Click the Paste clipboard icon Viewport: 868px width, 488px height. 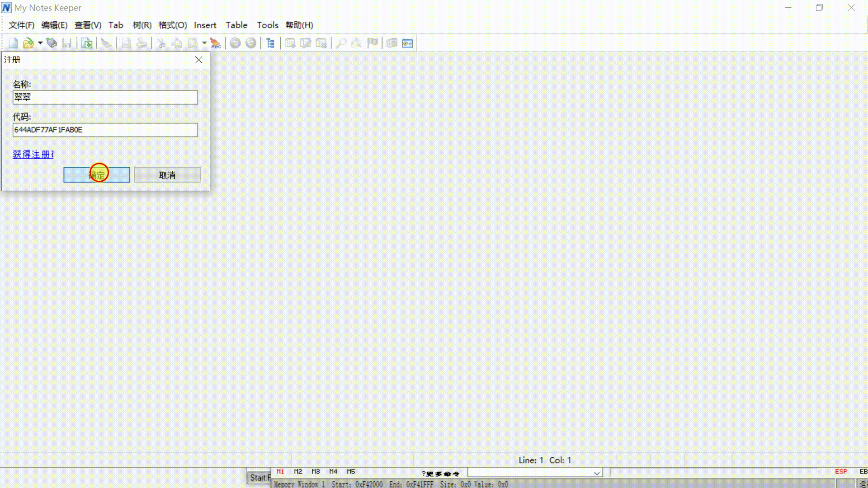(193, 43)
